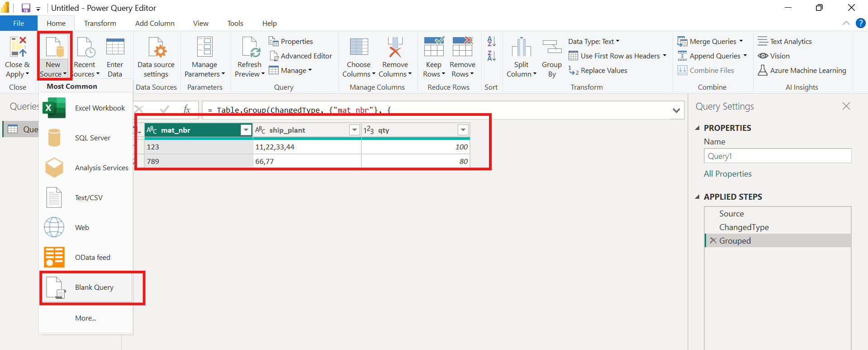The height and width of the screenshot is (350, 868).
Task: Open the New Source button
Action: click(x=53, y=57)
